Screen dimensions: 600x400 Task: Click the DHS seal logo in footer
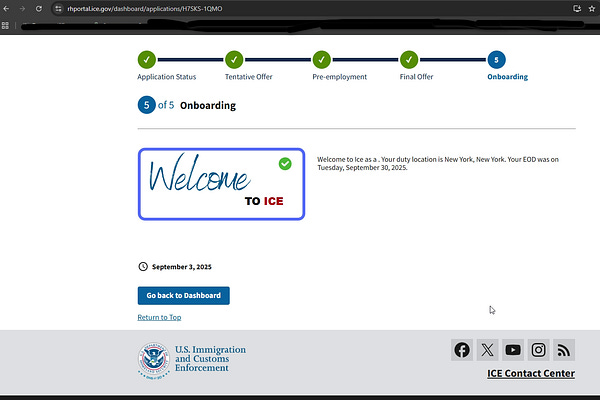[154, 361]
